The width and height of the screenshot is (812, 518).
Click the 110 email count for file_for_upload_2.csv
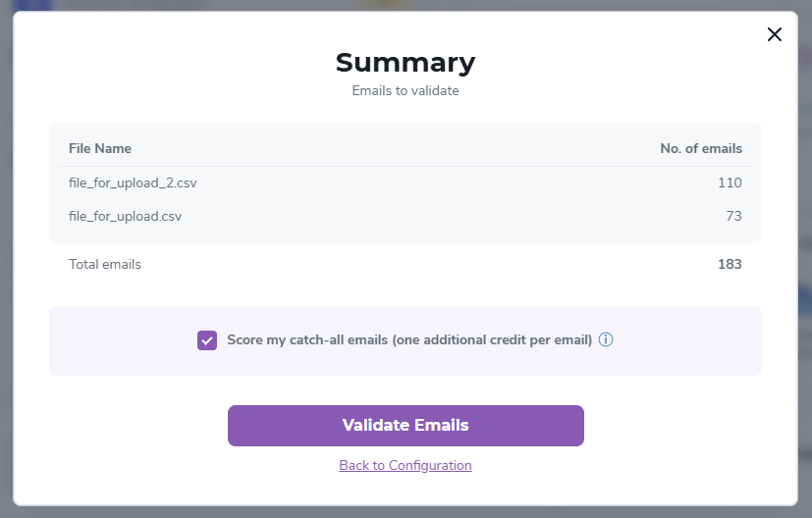(x=730, y=182)
